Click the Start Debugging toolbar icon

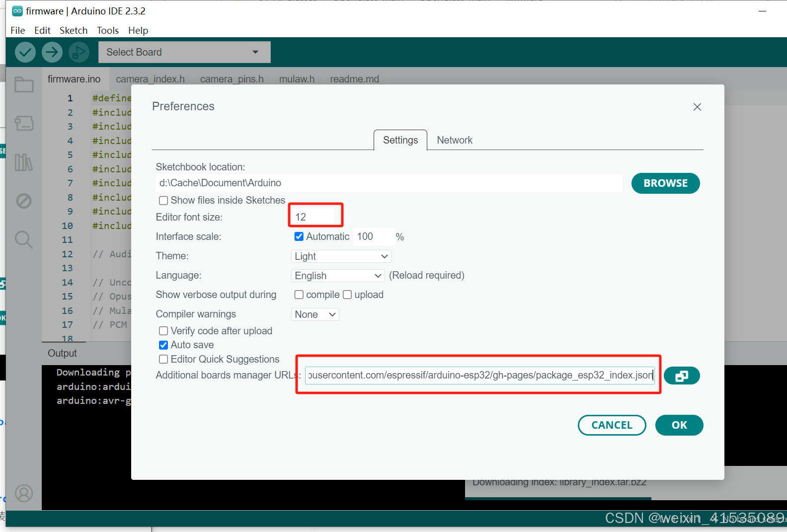click(79, 52)
